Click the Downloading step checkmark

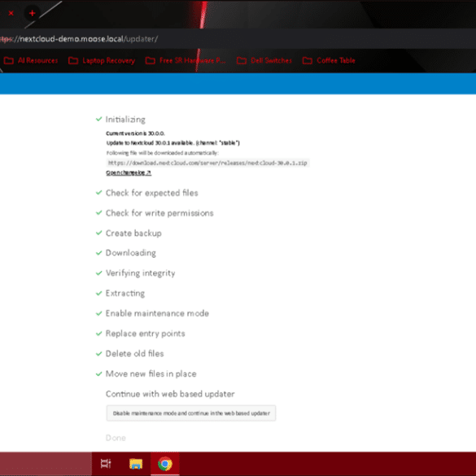(98, 253)
